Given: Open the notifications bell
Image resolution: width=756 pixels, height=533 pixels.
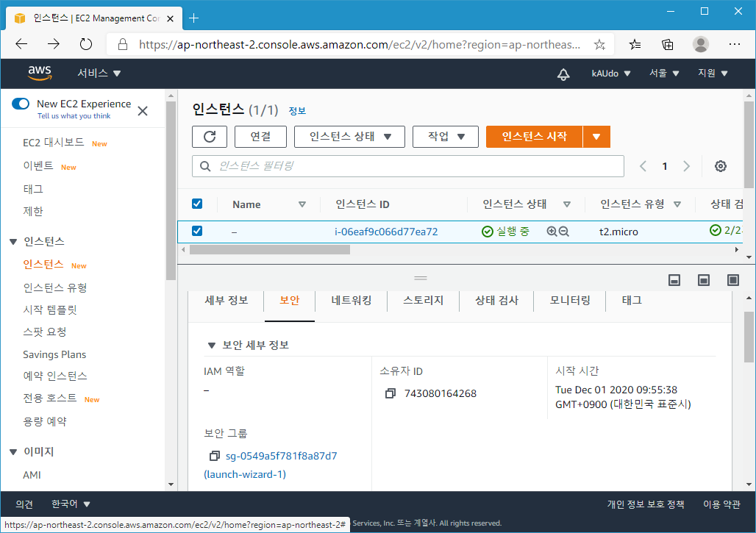Looking at the screenshot, I should pos(563,74).
